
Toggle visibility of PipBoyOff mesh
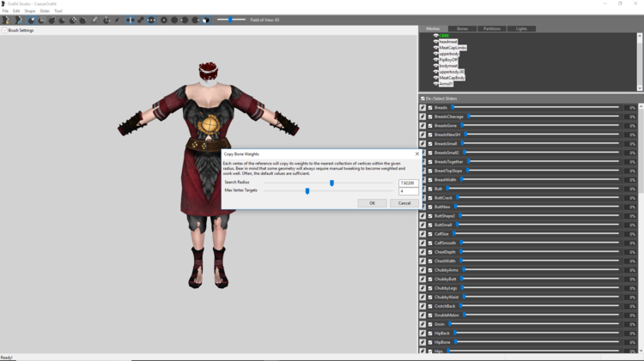435,59
